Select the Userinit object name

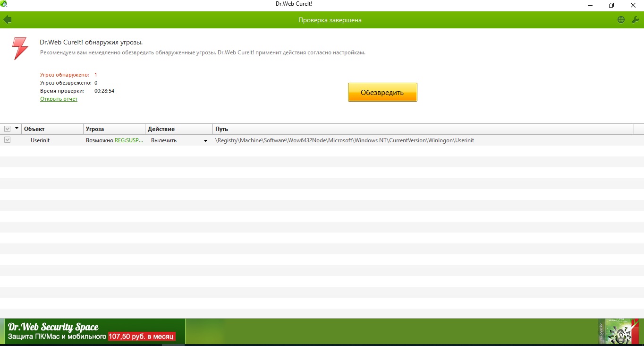coord(40,140)
